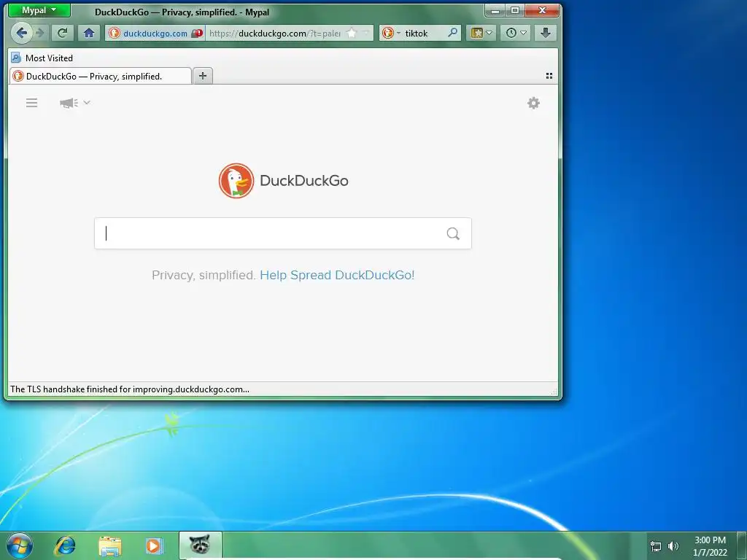Expand the chevron next to the megaphone
The height and width of the screenshot is (560, 747).
[87, 102]
